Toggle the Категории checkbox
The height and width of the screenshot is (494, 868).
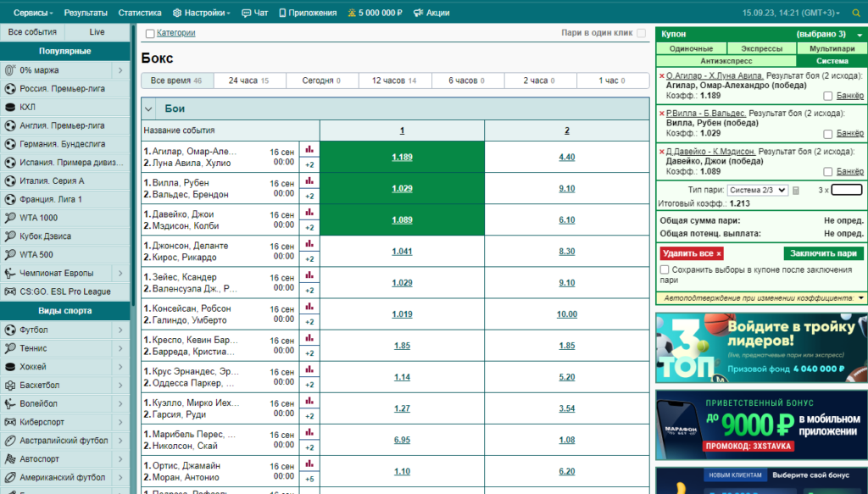pyautogui.click(x=150, y=34)
